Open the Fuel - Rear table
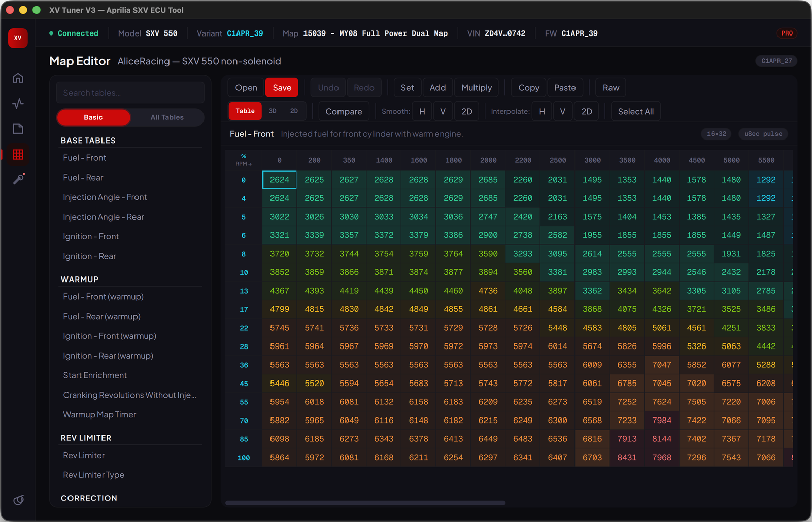812x522 pixels. [x=130, y=178]
